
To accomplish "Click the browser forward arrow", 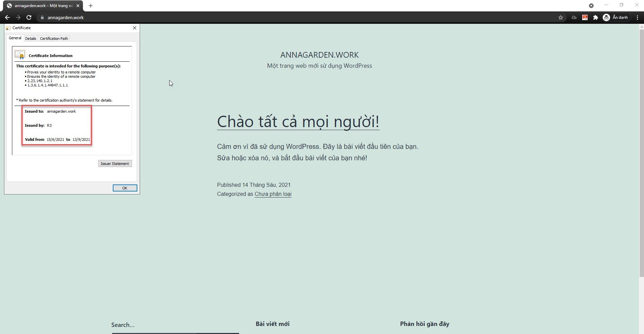I will [x=18, y=17].
